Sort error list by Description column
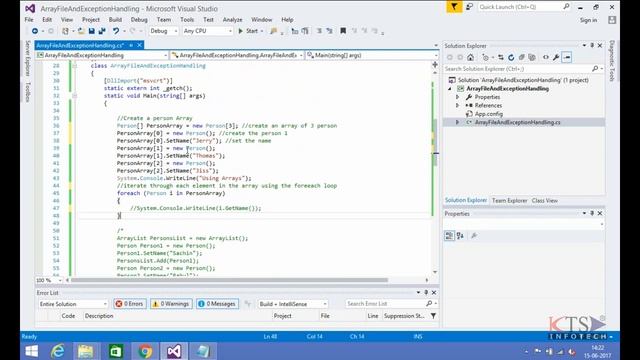The width and height of the screenshot is (640, 360). 99,316
